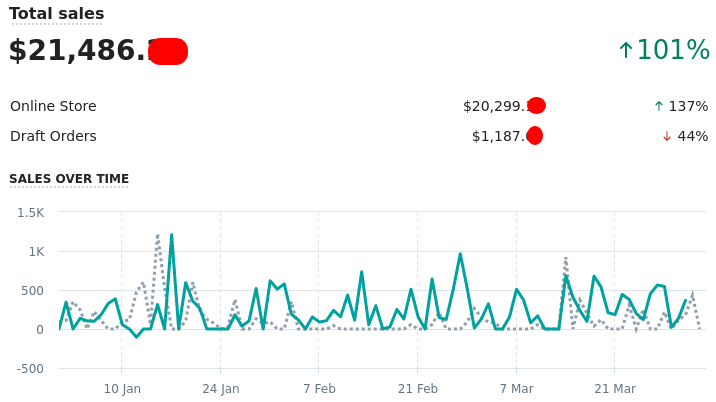The height and width of the screenshot is (402, 716).
Task: Open the Total sales heading
Action: 56,14
